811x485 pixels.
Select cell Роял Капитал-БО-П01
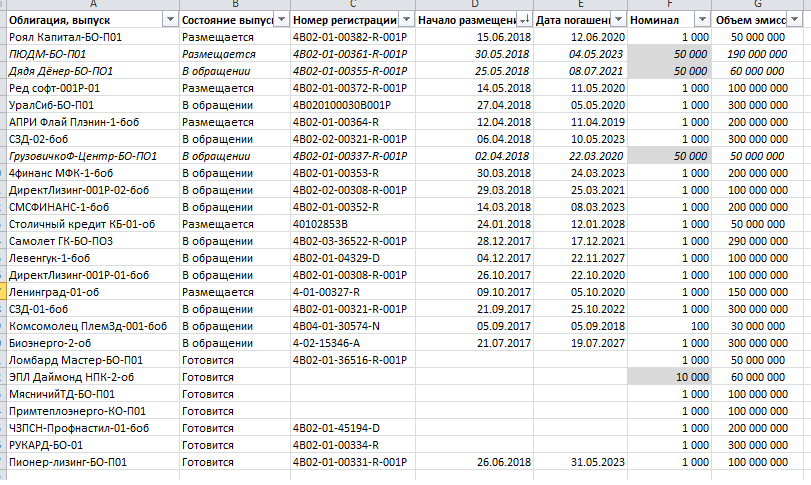tap(93, 37)
